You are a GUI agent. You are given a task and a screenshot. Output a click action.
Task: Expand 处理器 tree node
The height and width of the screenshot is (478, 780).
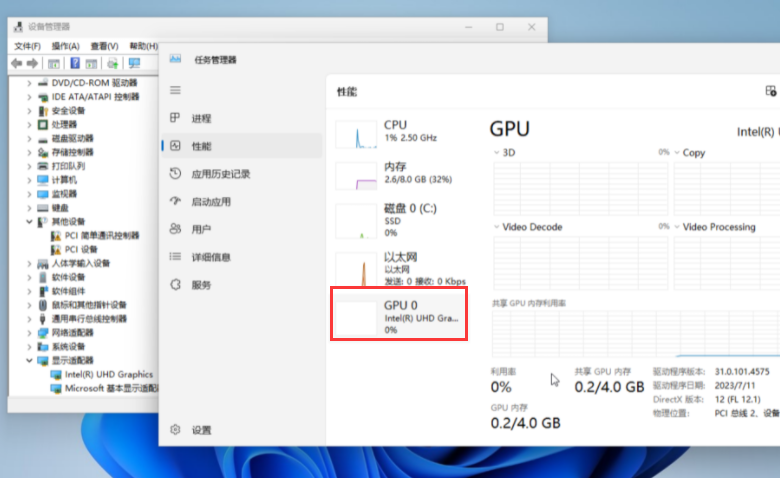(29, 124)
